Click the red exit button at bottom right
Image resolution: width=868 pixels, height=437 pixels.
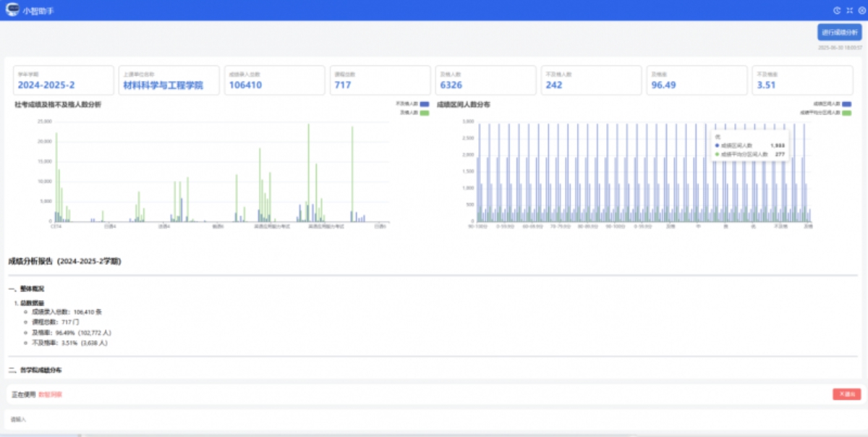coord(846,394)
